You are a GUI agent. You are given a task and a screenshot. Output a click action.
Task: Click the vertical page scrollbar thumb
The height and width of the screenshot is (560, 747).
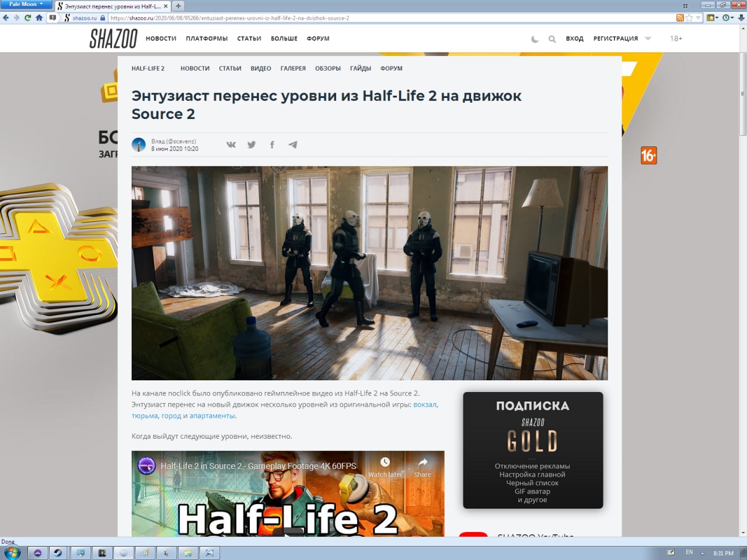coord(742,94)
